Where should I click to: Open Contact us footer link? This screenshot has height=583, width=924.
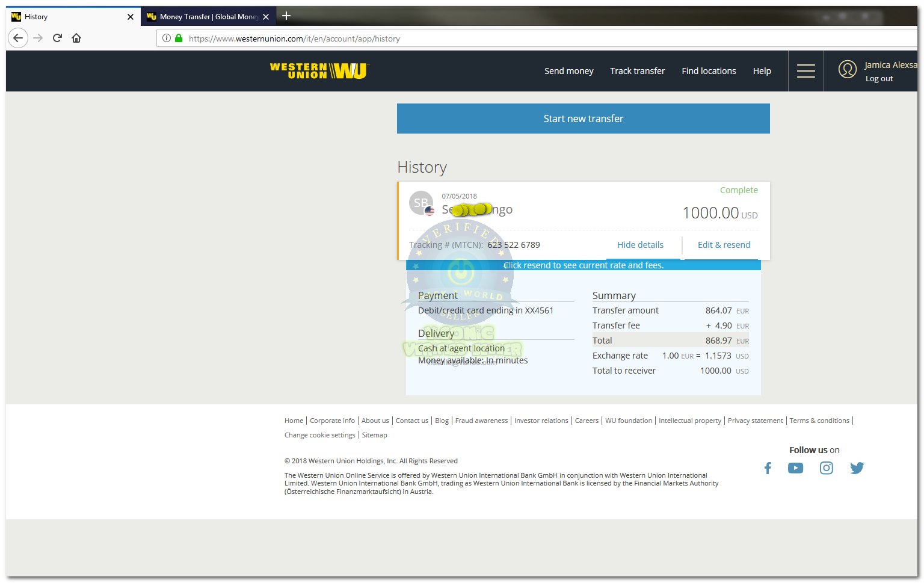(x=412, y=421)
